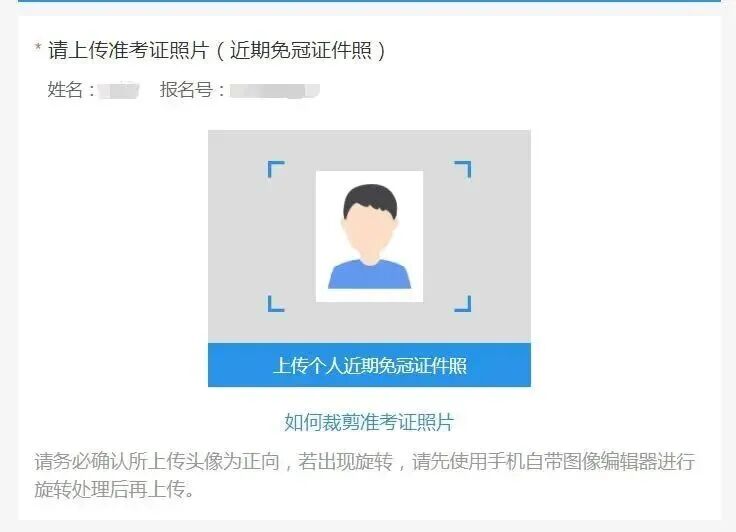736x532 pixels.
Task: Click the avatar's black hair area
Action: click(370, 197)
